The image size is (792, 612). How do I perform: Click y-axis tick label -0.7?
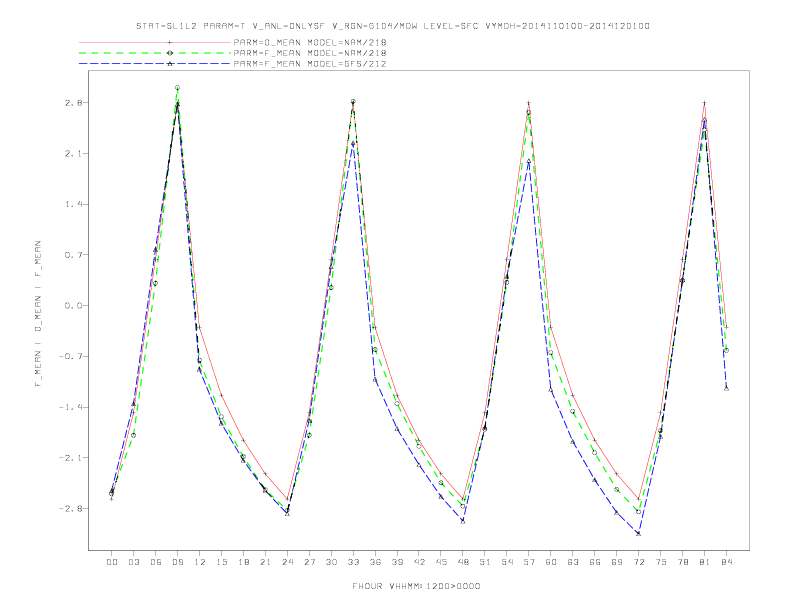70,356
